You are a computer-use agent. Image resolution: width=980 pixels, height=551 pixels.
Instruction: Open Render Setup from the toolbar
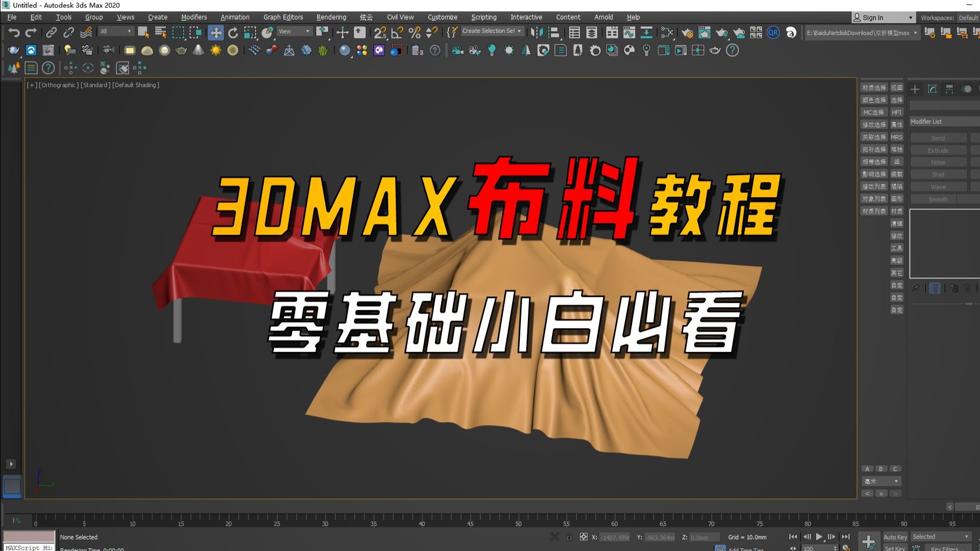[687, 32]
